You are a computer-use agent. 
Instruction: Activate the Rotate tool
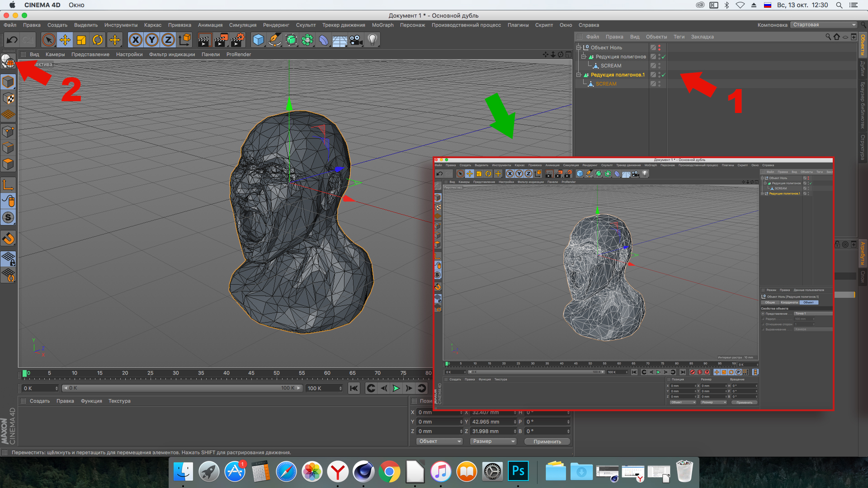pyautogui.click(x=98, y=40)
